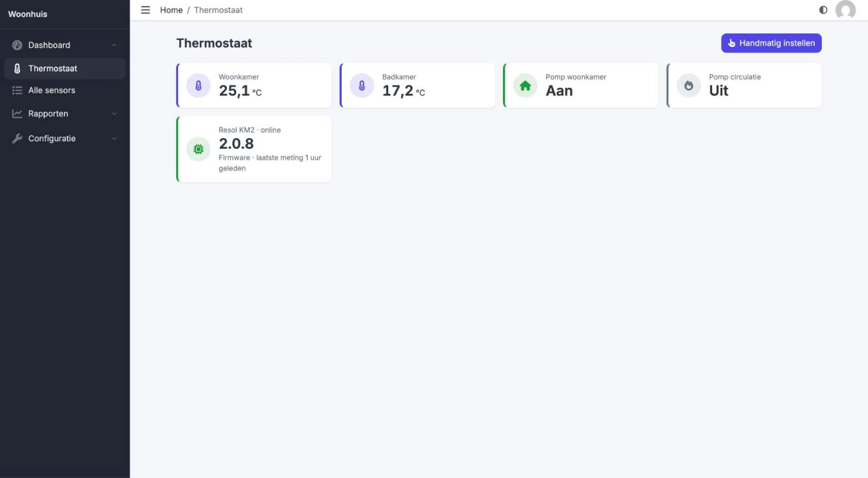Viewport: 868px width, 478px height.
Task: Click the Pomp woonkamer Aan status
Action: [559, 91]
